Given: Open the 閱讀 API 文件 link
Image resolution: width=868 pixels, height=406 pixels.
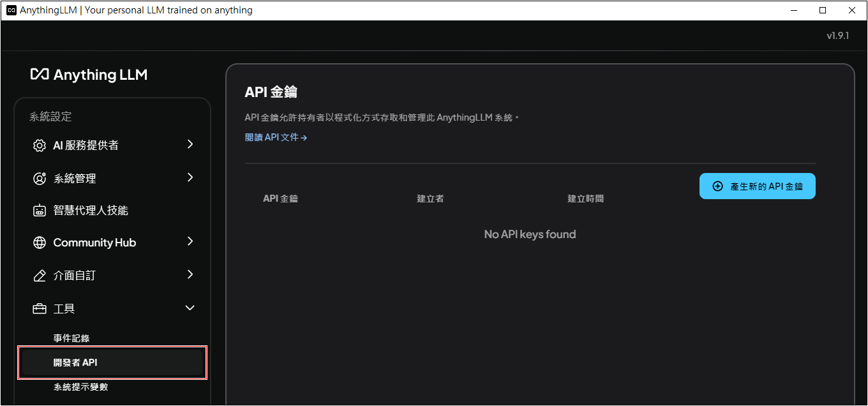Looking at the screenshot, I should click(276, 137).
